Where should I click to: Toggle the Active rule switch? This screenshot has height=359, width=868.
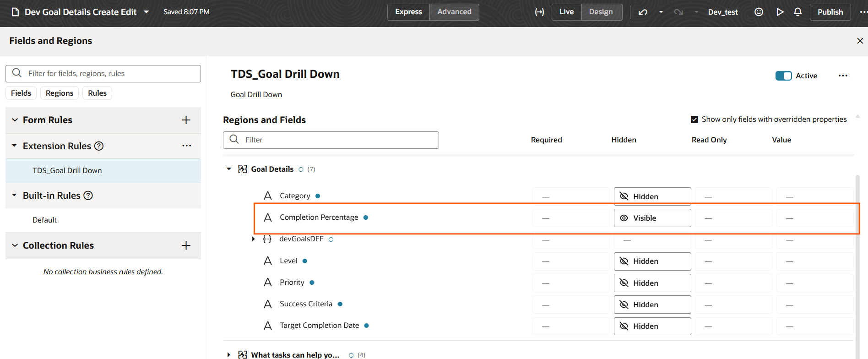783,76
